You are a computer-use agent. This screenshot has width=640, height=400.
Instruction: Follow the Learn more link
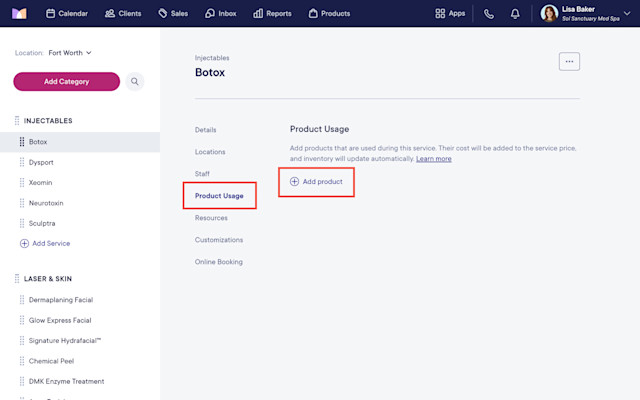tap(433, 159)
